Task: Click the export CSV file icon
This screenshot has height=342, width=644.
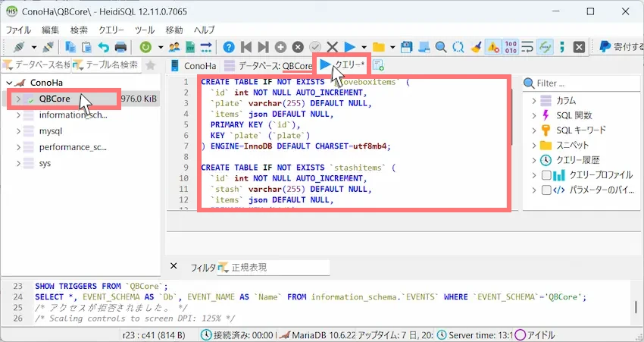Action: pos(189,47)
